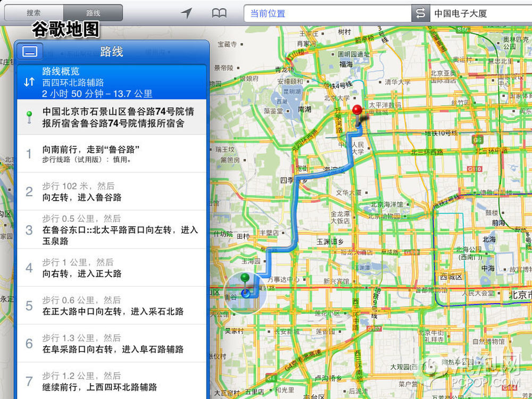Swap start and destination with swap icon
Image resolution: width=532 pixels, height=399 pixels.
(420, 13)
